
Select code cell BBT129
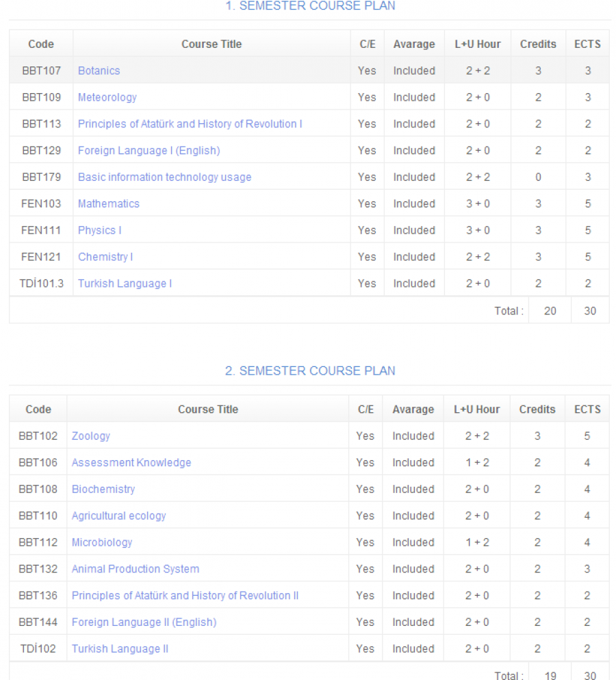coord(41,151)
